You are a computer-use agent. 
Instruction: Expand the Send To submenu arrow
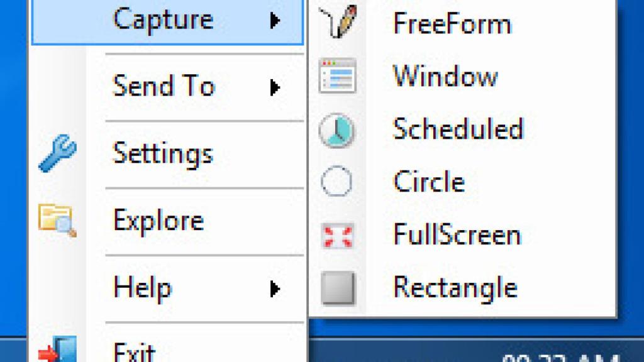274,87
